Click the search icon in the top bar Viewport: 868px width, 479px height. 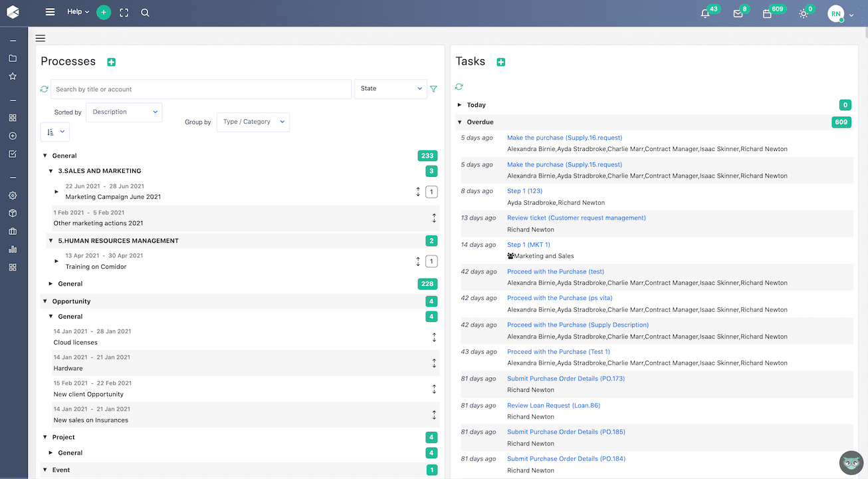(x=145, y=12)
